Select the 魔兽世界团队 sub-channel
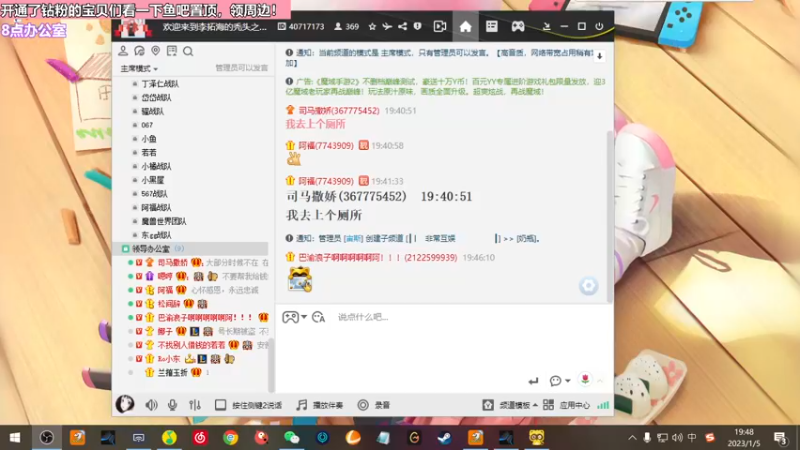 pos(163,221)
